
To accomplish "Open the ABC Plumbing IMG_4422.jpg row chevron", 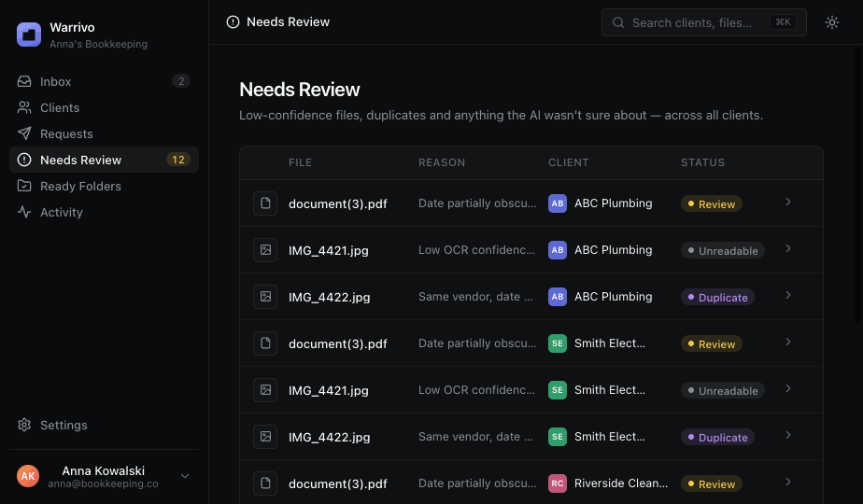I will (x=788, y=296).
